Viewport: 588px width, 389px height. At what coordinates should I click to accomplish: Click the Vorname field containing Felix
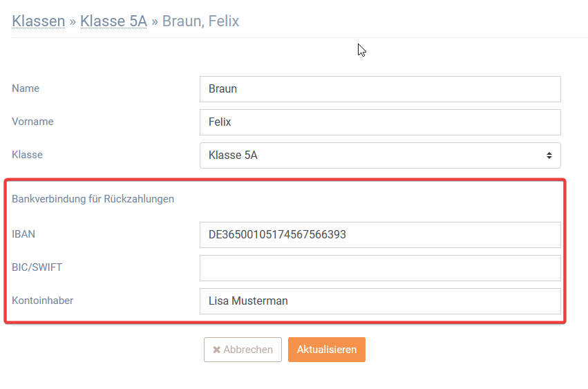[x=380, y=122]
